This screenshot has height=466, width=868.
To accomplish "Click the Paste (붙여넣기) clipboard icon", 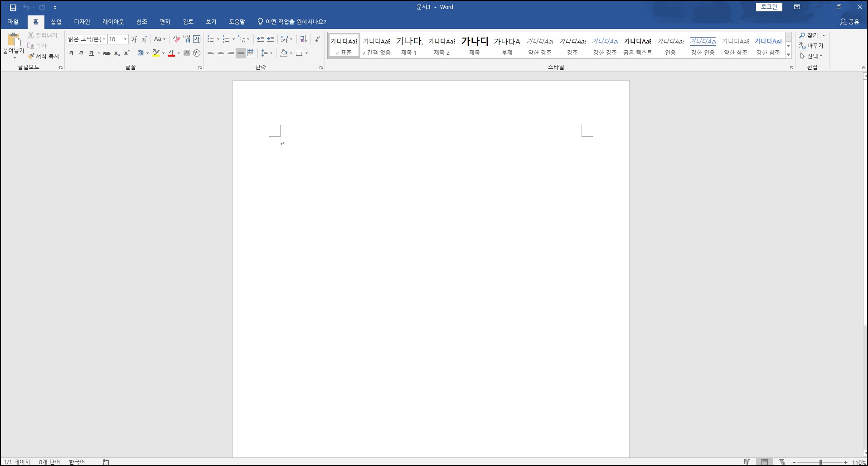I will tap(14, 40).
